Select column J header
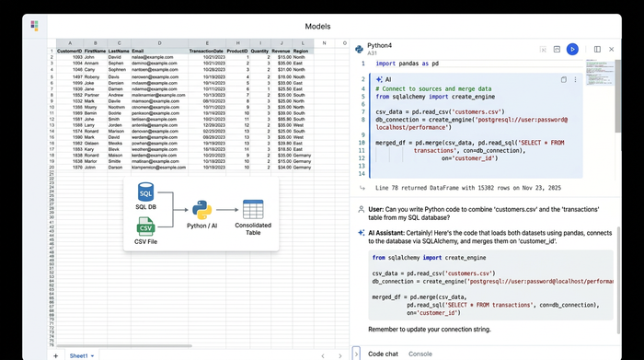 pos(282,43)
